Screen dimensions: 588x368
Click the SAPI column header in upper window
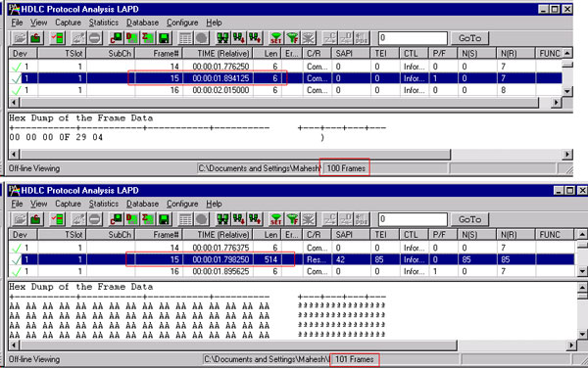pyautogui.click(x=351, y=54)
